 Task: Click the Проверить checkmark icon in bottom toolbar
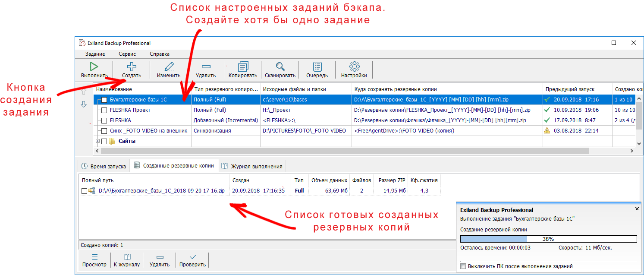click(193, 257)
